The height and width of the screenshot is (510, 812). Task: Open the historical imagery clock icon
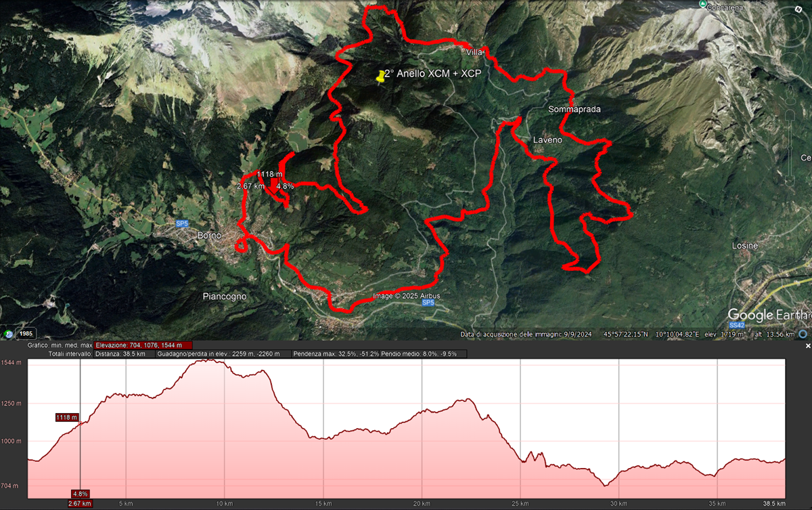click(9, 333)
